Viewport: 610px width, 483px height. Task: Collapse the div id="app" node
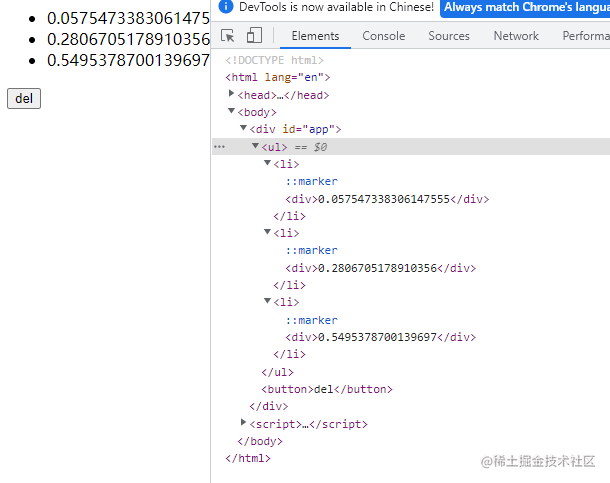(x=244, y=128)
